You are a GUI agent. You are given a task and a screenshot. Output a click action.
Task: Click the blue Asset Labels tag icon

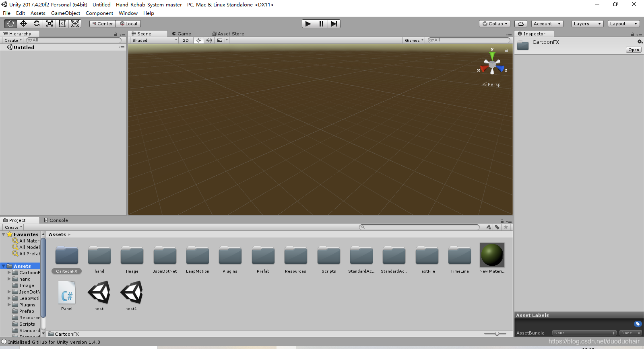tap(638, 324)
